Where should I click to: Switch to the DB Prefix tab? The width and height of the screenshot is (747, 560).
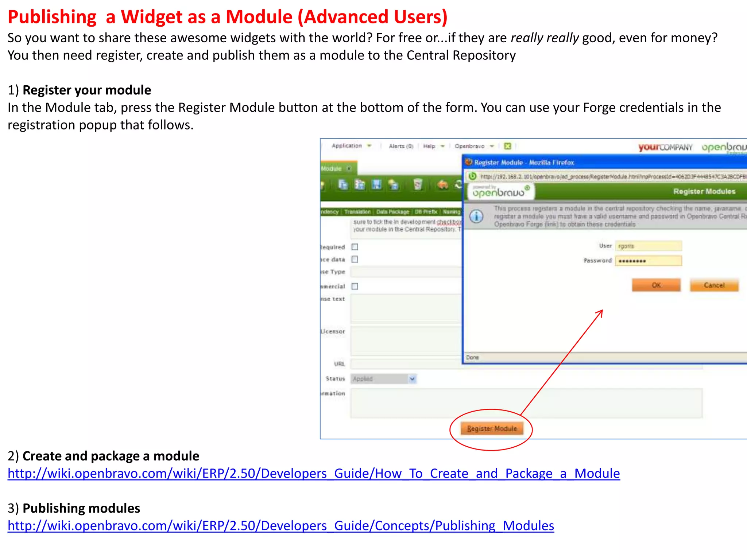426,212
